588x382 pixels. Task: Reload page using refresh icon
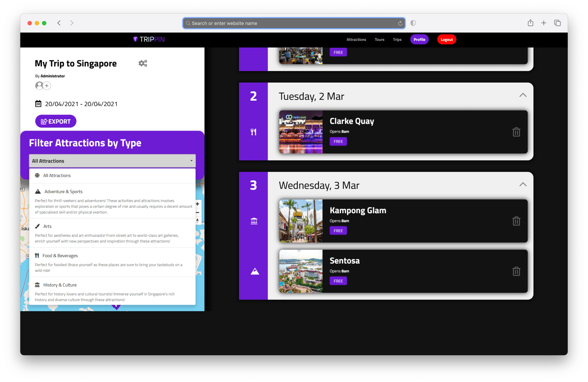tap(400, 24)
